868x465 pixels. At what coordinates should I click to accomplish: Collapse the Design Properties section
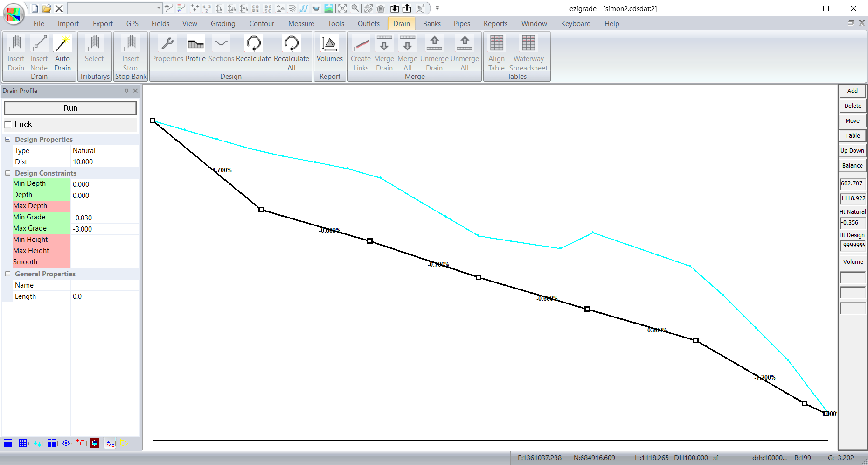[8, 140]
